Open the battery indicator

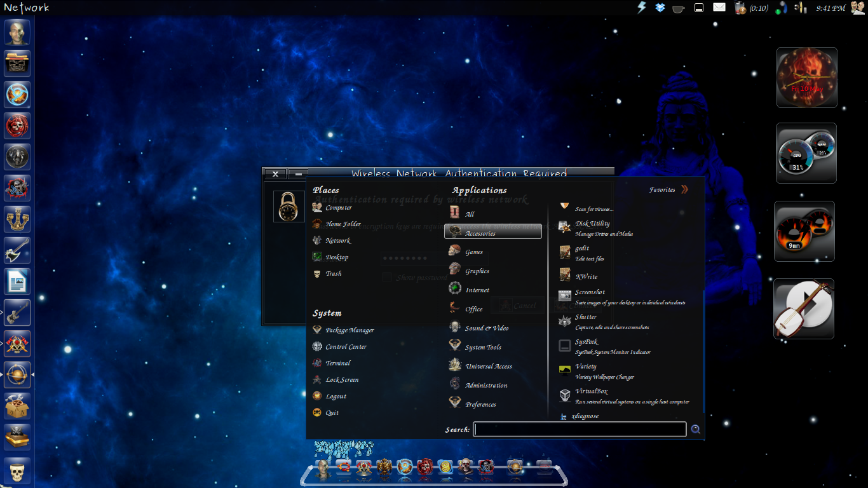(750, 8)
